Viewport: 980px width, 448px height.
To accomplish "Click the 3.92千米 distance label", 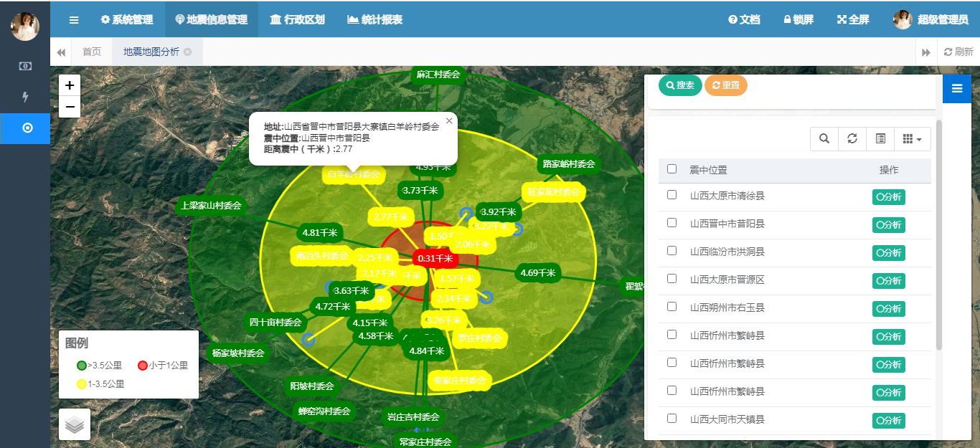I will (x=499, y=212).
